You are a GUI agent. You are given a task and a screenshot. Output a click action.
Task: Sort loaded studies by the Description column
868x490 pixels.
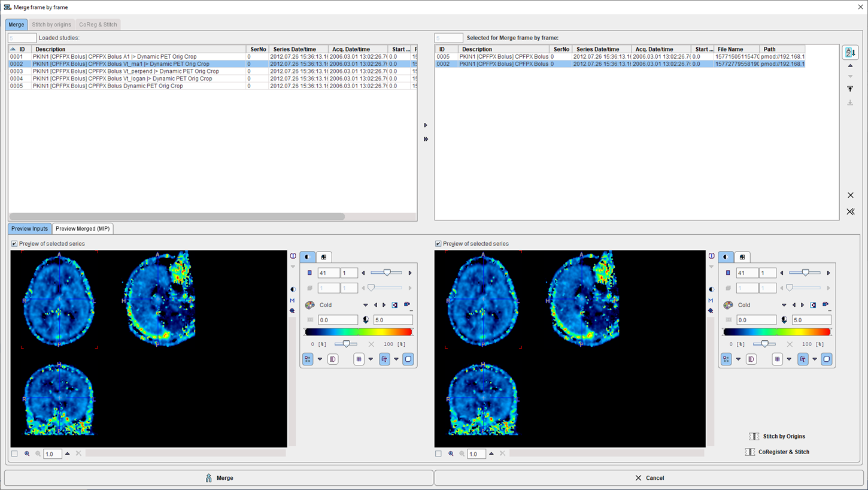139,49
